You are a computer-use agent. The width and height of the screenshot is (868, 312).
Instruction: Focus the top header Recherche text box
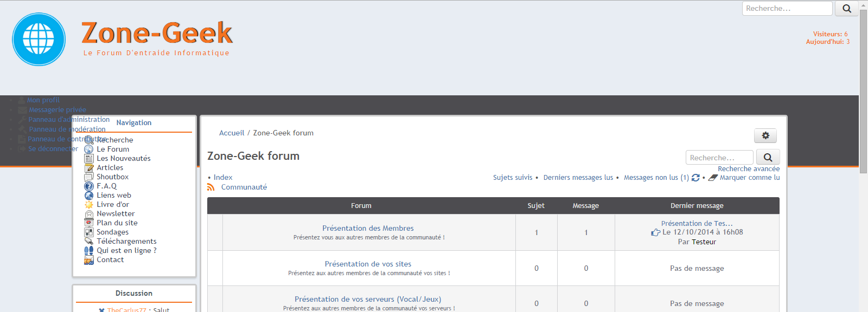[787, 9]
